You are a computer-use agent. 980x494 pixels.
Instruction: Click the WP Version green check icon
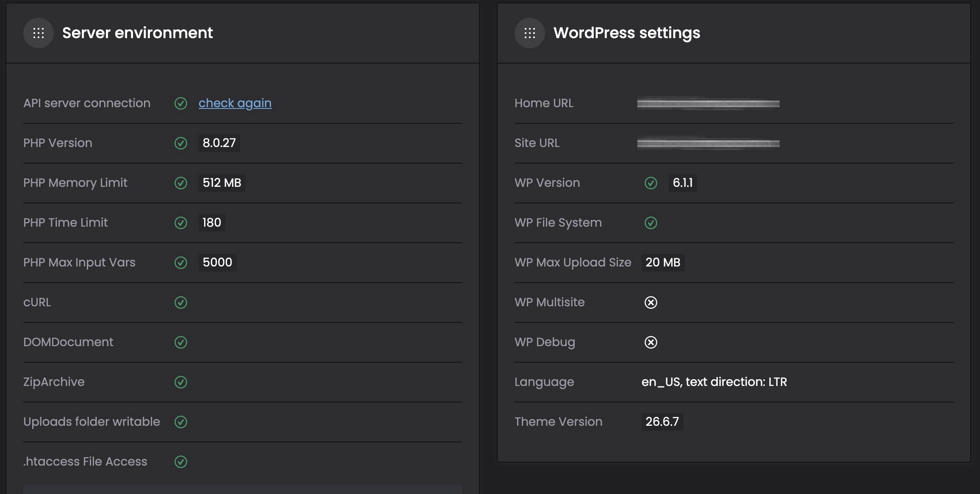pos(651,183)
